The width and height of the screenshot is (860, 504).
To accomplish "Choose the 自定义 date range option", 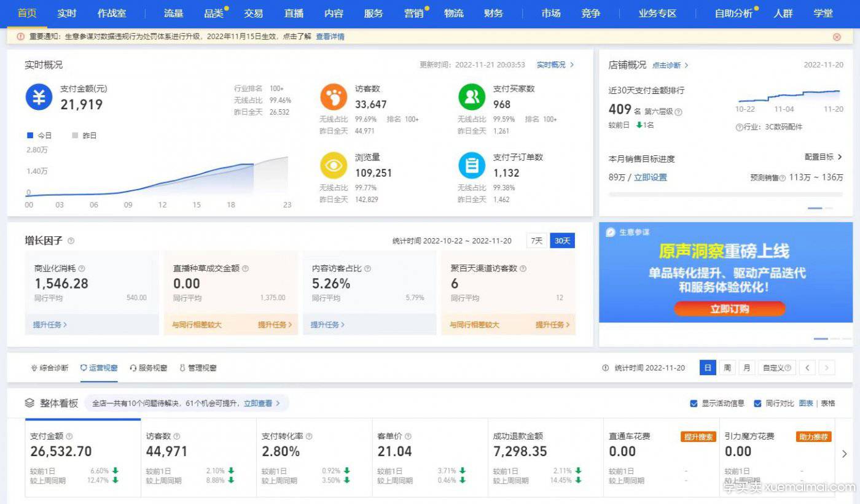I will click(x=777, y=368).
